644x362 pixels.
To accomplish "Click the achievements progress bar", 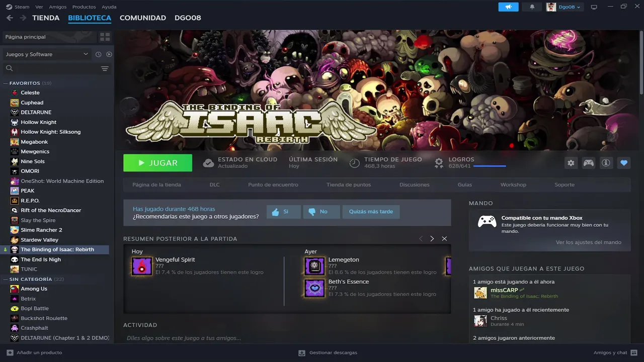I will click(490, 166).
